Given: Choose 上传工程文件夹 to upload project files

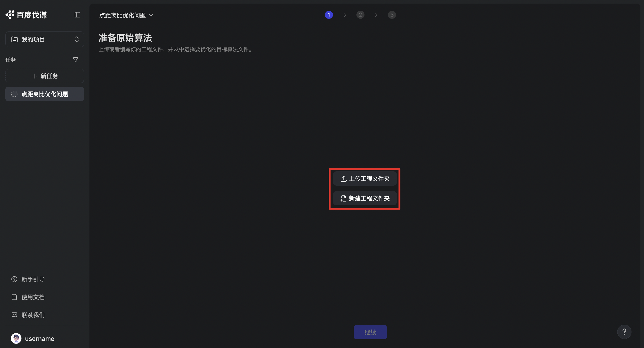Looking at the screenshot, I should click(x=364, y=178).
